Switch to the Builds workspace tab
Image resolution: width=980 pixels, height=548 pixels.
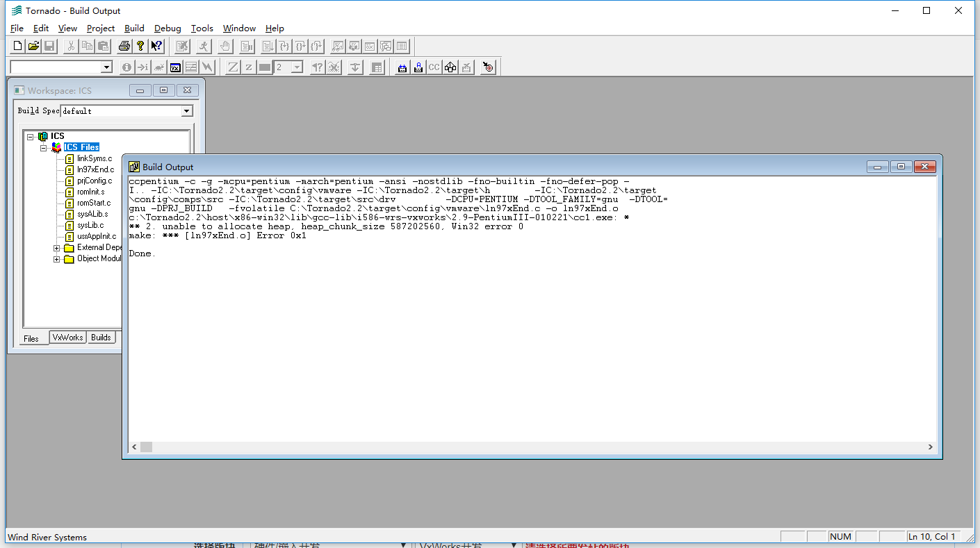pyautogui.click(x=101, y=338)
